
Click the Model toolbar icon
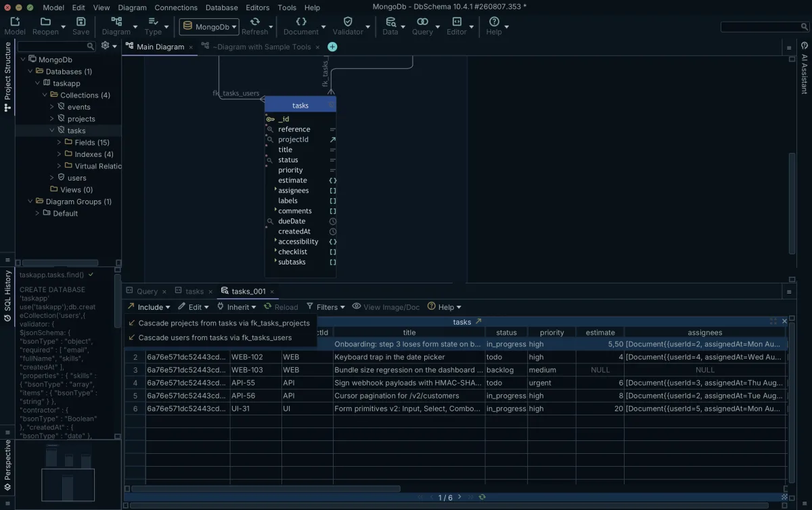[15, 22]
